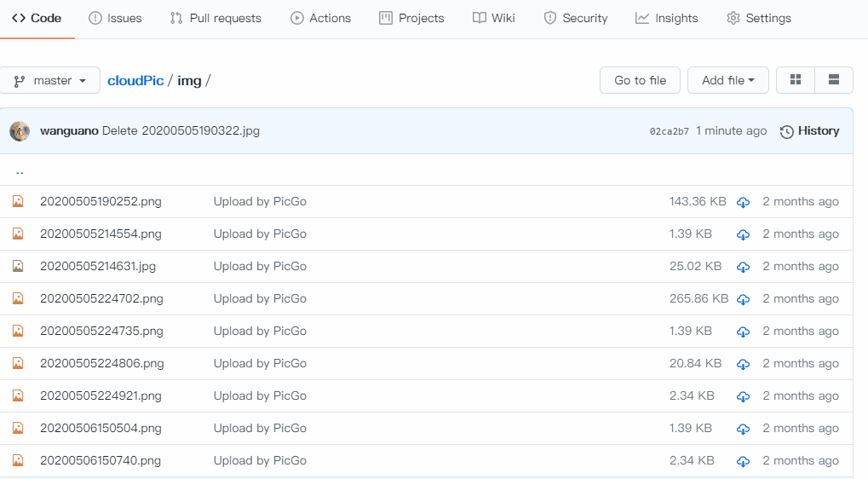This screenshot has width=868, height=479.
Task: Switch to list view layout
Action: click(834, 80)
